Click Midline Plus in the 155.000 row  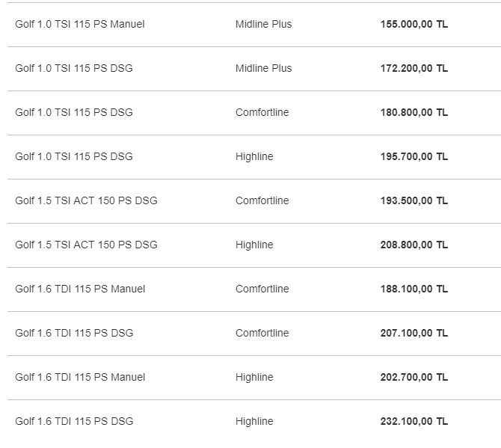tap(264, 24)
